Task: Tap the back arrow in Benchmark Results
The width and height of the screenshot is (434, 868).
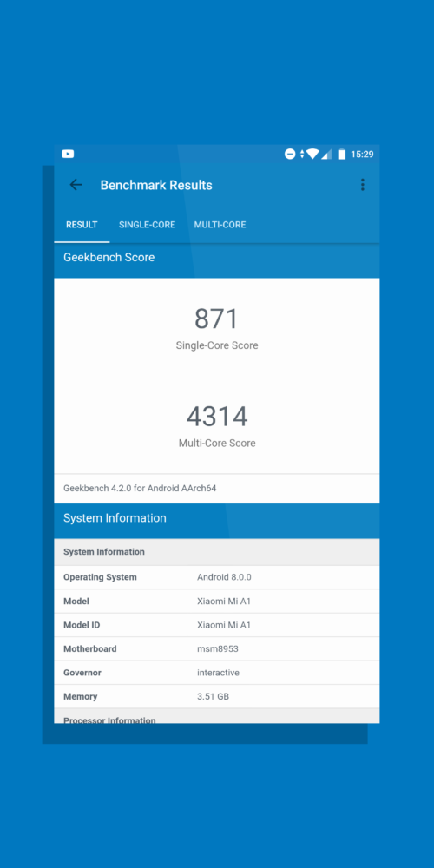Action: tap(76, 185)
